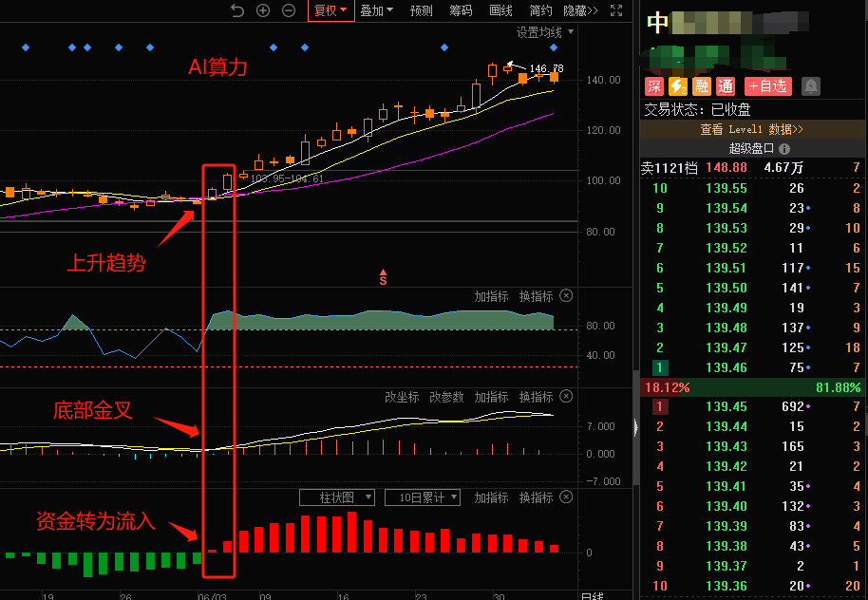Close the first indicator panel
This screenshot has height=600, width=868.
[x=566, y=295]
